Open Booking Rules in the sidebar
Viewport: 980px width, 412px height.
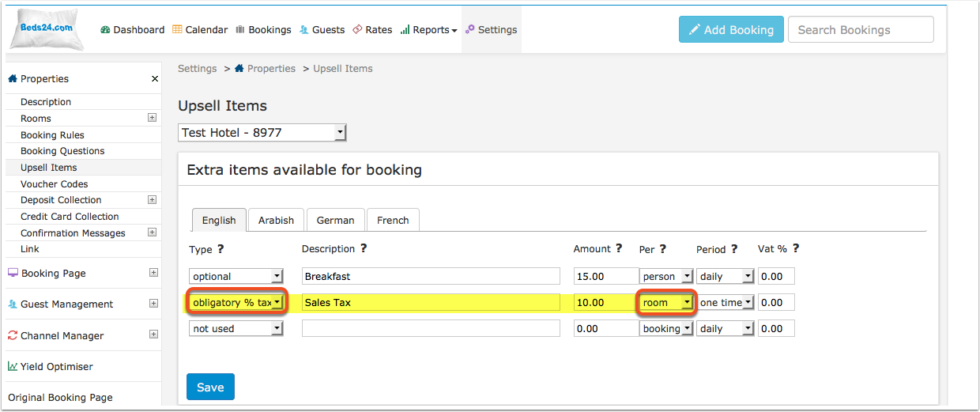click(x=52, y=135)
